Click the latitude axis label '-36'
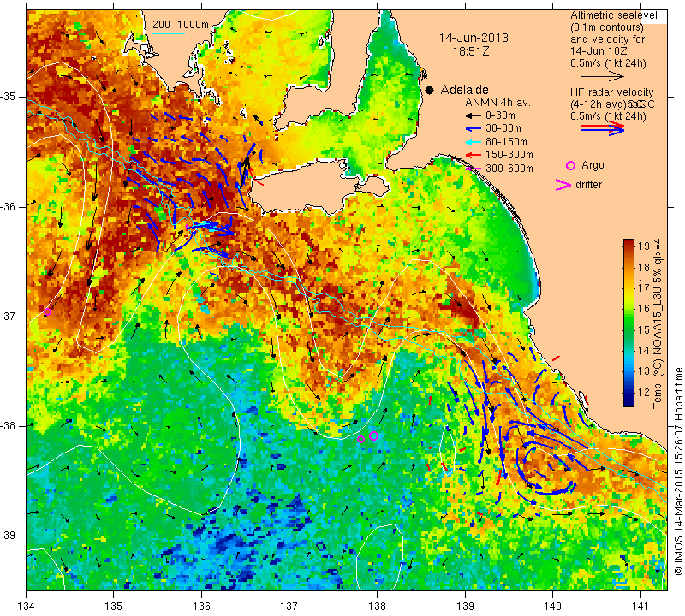Image resolution: width=685 pixels, height=616 pixels. click(x=9, y=206)
